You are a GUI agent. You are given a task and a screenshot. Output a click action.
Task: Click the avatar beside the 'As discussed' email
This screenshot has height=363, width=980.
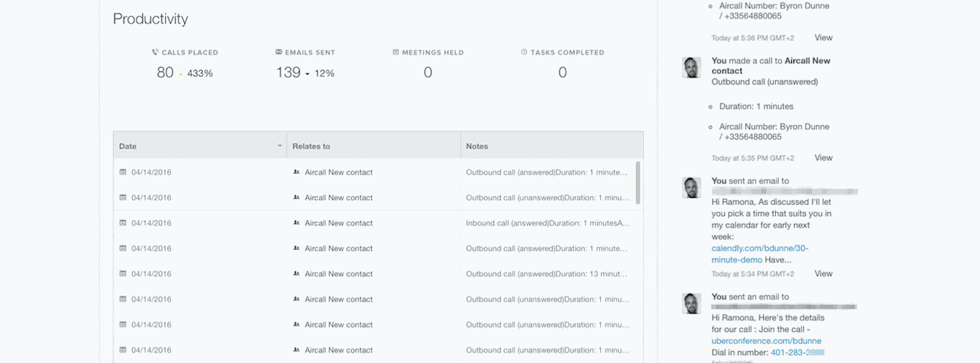coord(691,187)
